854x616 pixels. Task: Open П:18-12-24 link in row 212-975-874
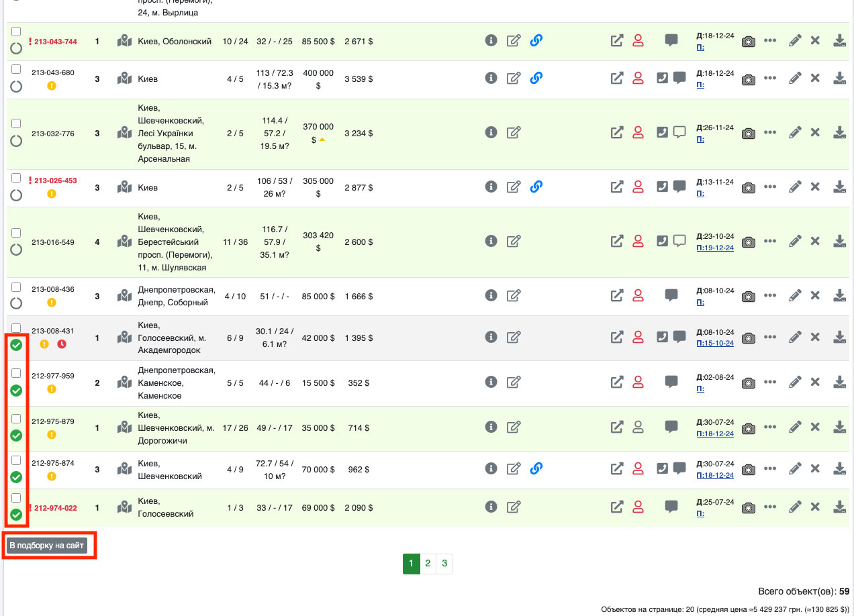(715, 475)
